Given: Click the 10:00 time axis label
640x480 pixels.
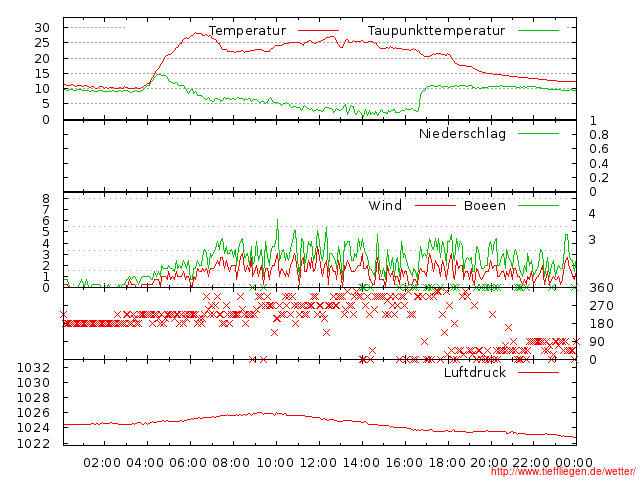Looking at the screenshot, I should [x=275, y=463].
